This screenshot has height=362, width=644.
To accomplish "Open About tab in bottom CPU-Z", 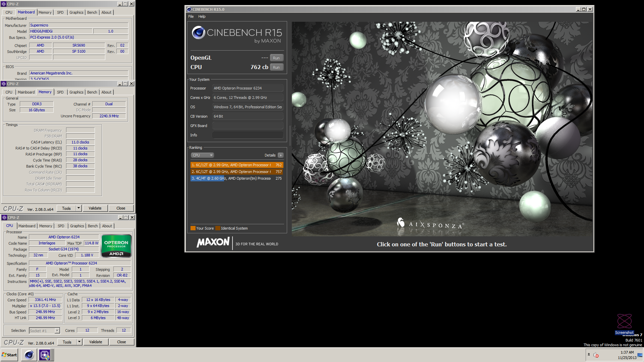I will pyautogui.click(x=107, y=226).
